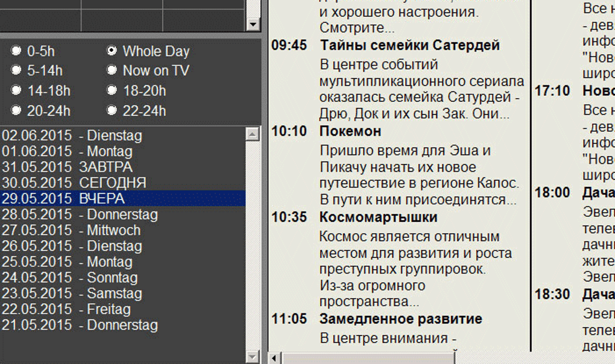615x364 pixels.
Task: Click the 09:45 time entry
Action: 289,45
